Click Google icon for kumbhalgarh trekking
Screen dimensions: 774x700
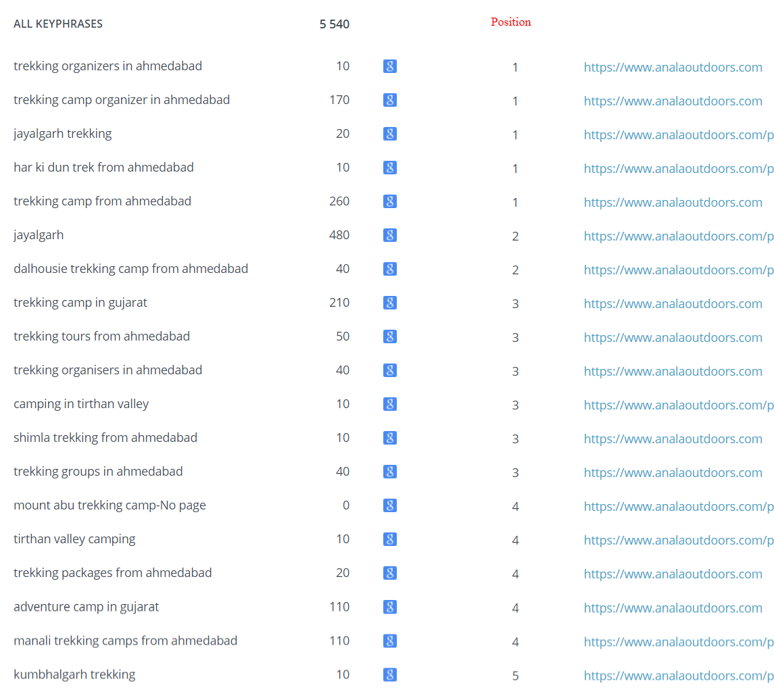390,674
